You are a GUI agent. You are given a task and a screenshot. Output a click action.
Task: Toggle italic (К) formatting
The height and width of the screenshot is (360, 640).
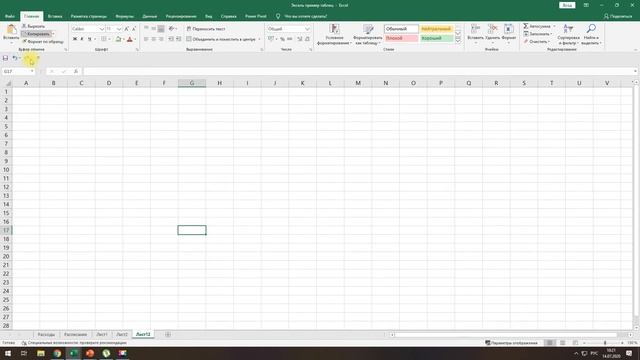[82, 39]
